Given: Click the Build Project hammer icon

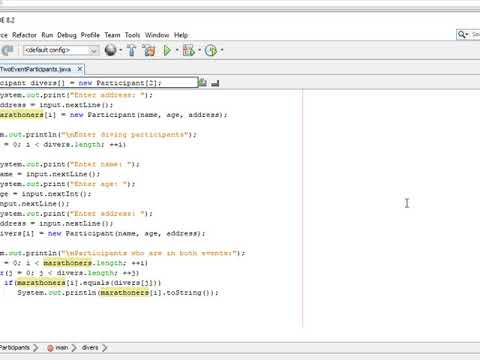Looking at the screenshot, I should [132, 50].
